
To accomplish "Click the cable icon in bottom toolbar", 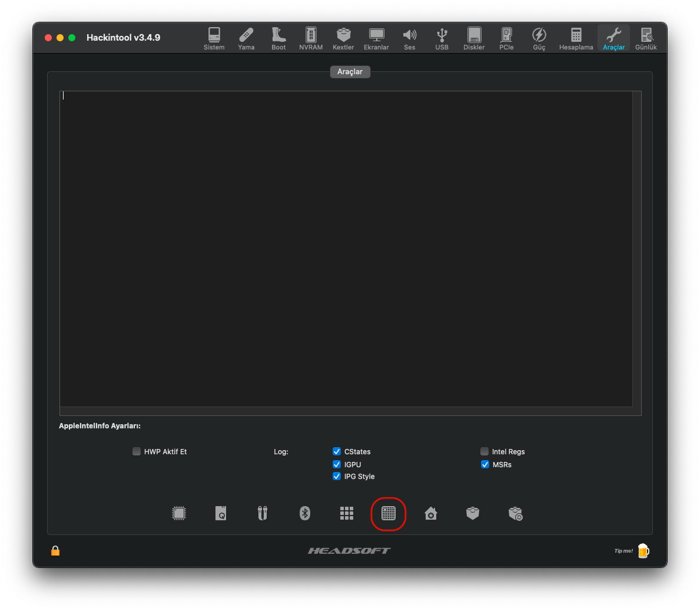I will tap(263, 513).
